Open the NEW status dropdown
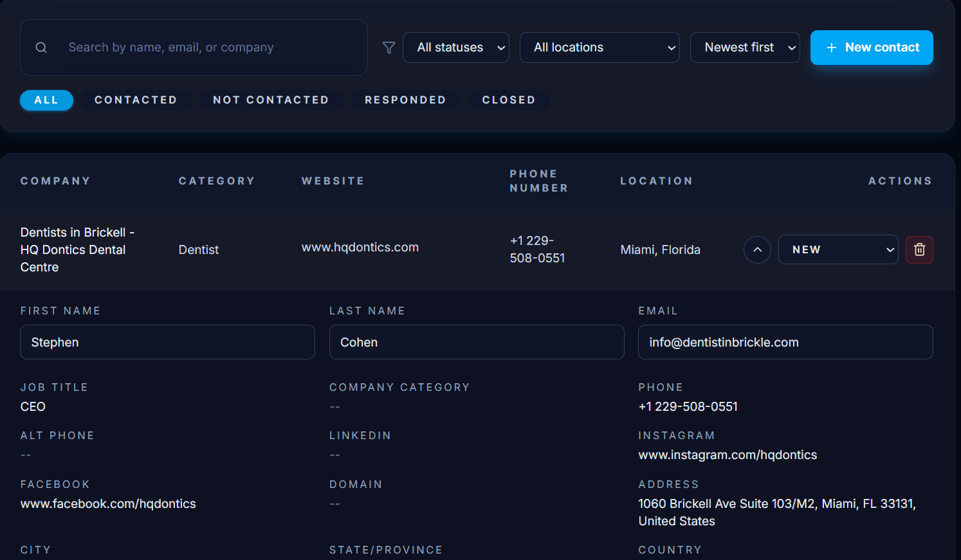 838,249
